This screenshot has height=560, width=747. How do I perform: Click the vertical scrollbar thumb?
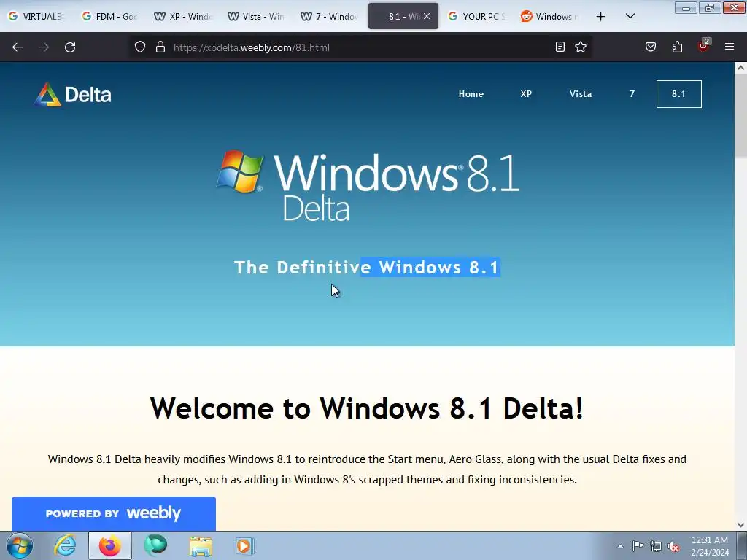point(740,116)
